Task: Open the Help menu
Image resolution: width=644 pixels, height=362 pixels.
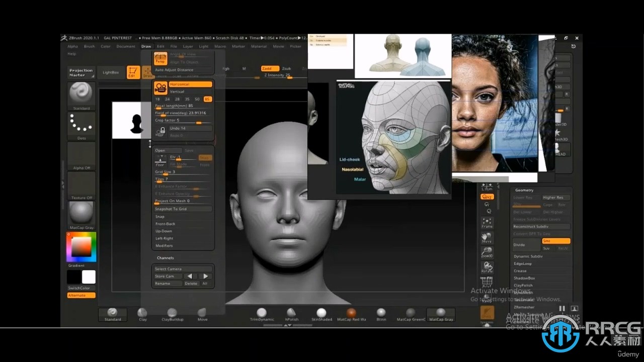Action: pyautogui.click(x=72, y=54)
